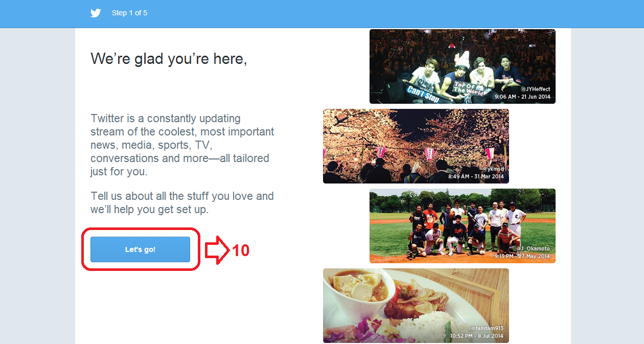This screenshot has height=344, width=644.
Task: Click the red arrow annotation
Action: coord(217,250)
